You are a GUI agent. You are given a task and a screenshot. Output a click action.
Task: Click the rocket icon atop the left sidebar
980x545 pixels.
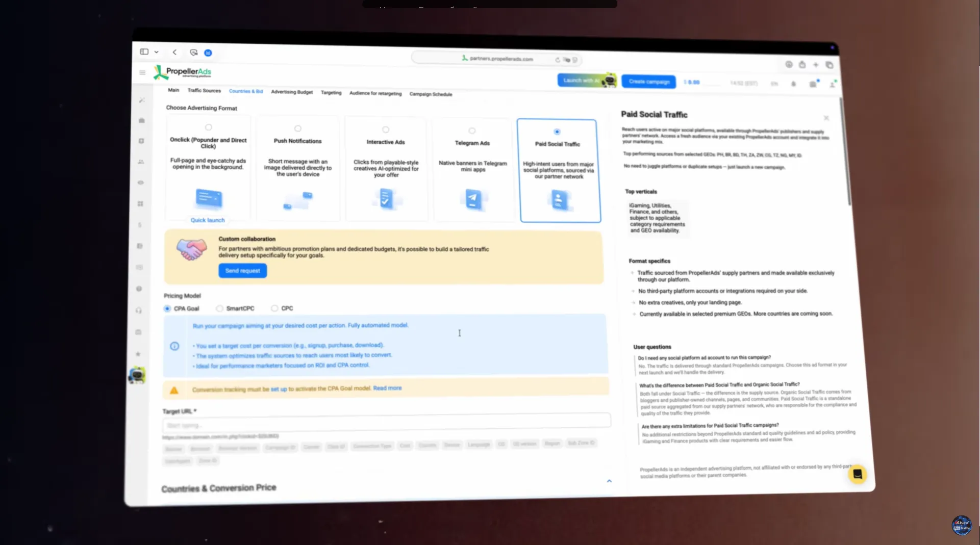142,100
